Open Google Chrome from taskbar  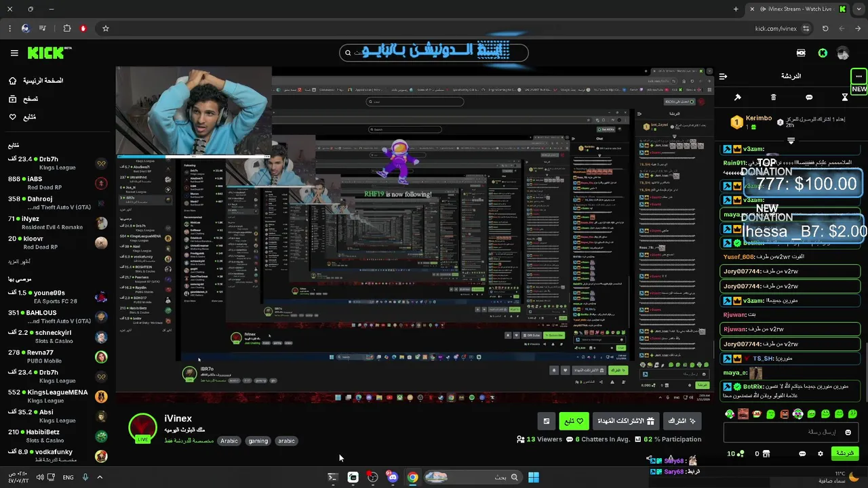[412, 477]
